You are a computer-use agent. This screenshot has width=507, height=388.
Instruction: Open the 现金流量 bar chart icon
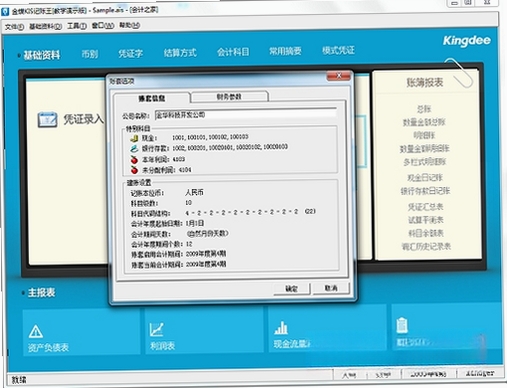(281, 328)
